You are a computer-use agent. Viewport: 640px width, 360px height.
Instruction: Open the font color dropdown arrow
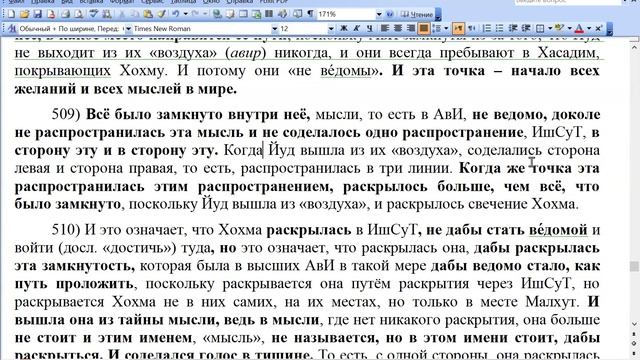pos(589,28)
